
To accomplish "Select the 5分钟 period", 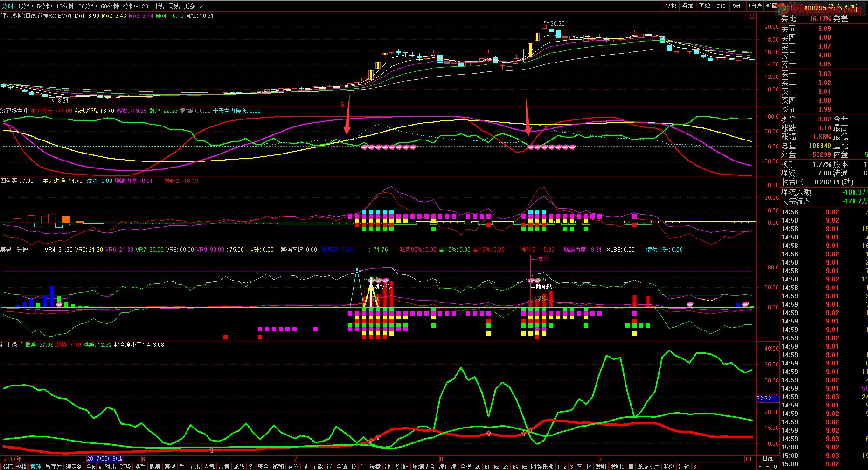I will 44,6.
